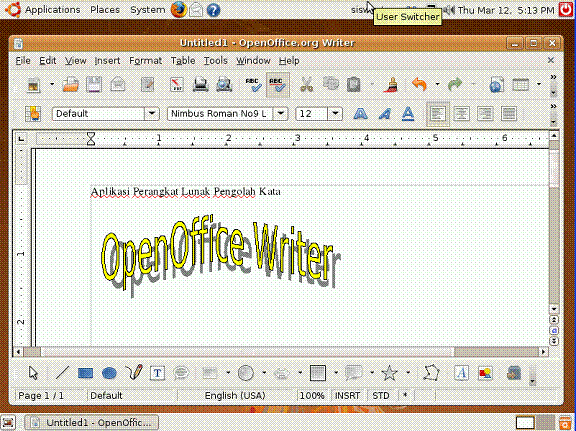576x431 pixels.
Task: Open the View menu
Action: [x=76, y=61]
